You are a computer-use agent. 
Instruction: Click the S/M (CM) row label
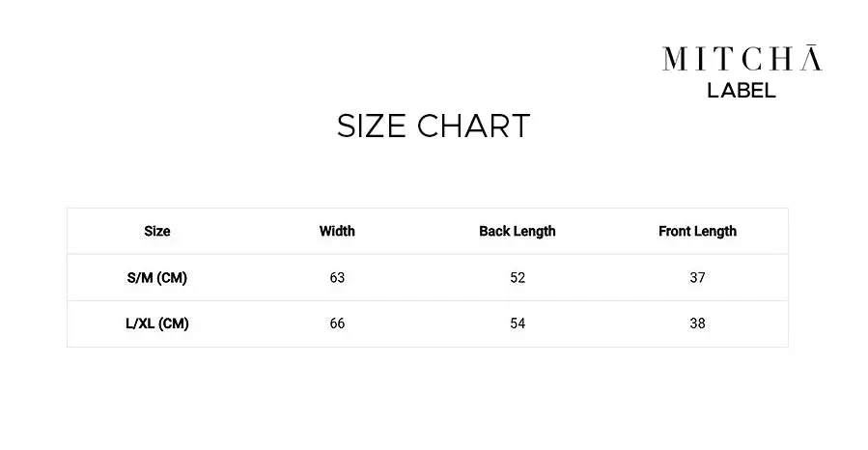(x=157, y=277)
